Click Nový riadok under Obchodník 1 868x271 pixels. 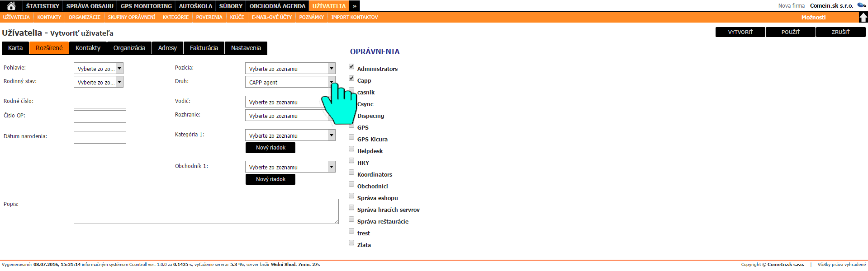(x=270, y=179)
